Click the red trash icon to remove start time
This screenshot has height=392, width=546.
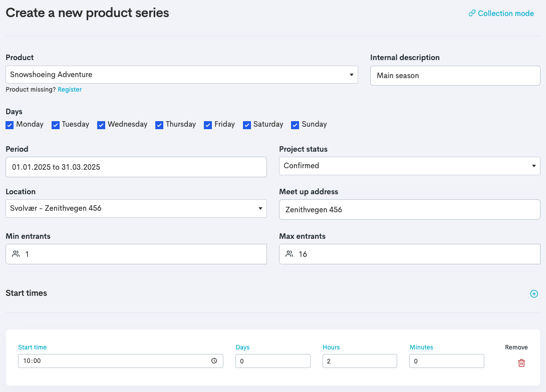click(x=521, y=363)
